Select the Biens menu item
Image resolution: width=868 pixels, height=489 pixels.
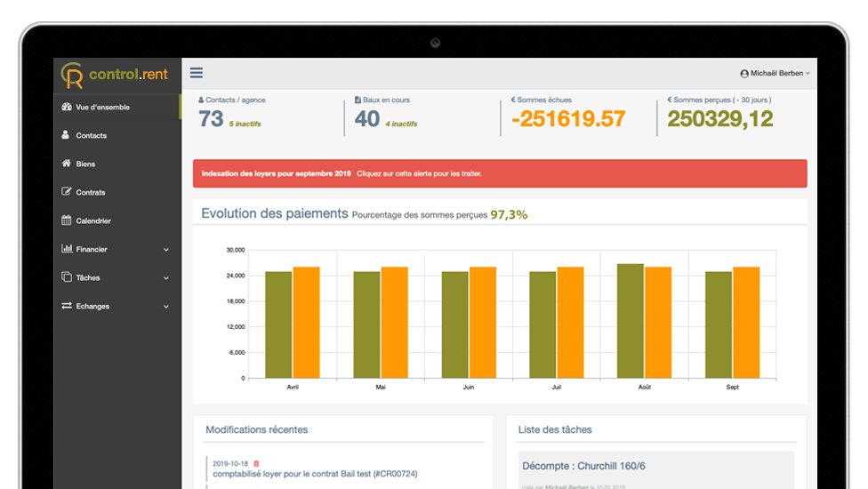coord(85,164)
